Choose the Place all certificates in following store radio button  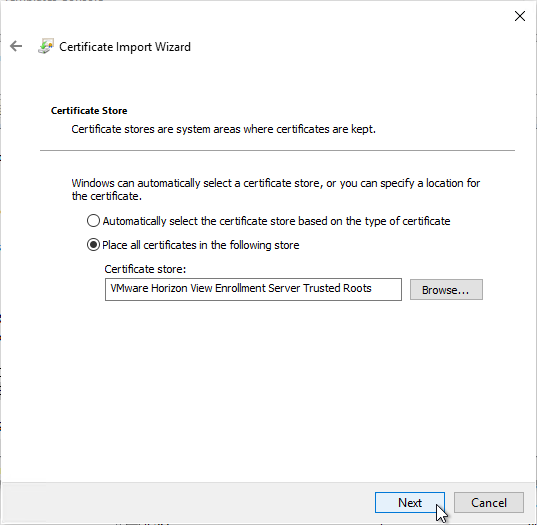click(x=93, y=245)
